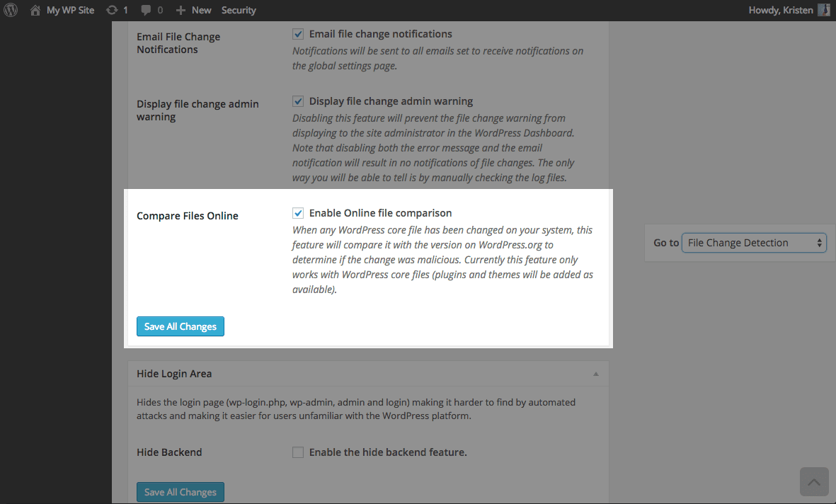This screenshot has height=504, width=836.
Task: Collapse the Hide Login Area panel arrow
Action: pos(596,374)
